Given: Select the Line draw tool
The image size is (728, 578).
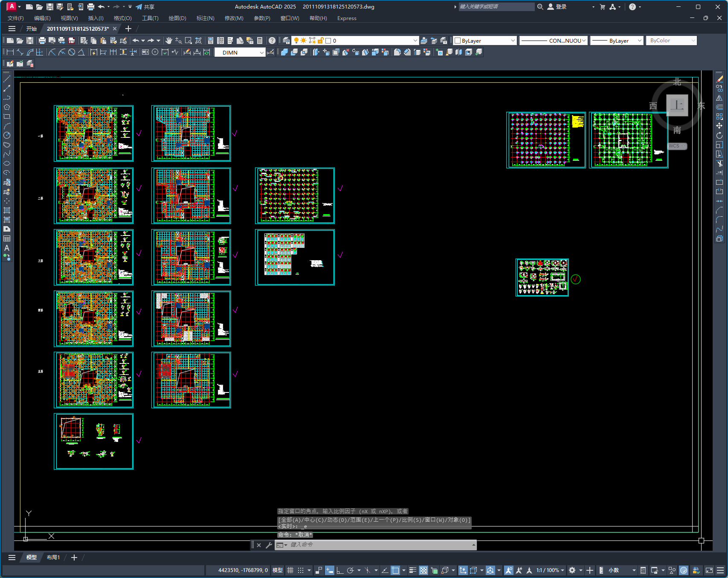Looking at the screenshot, I should [7, 79].
